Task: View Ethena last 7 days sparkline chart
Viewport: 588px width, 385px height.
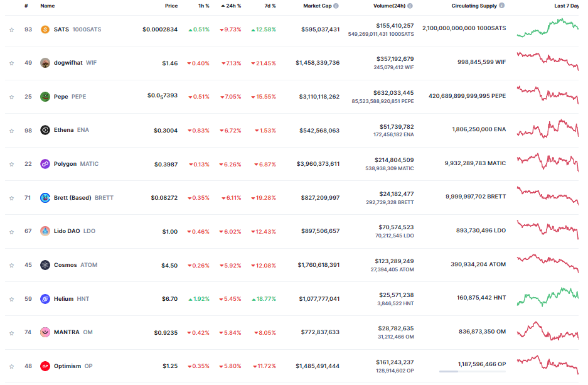Action: click(x=547, y=128)
